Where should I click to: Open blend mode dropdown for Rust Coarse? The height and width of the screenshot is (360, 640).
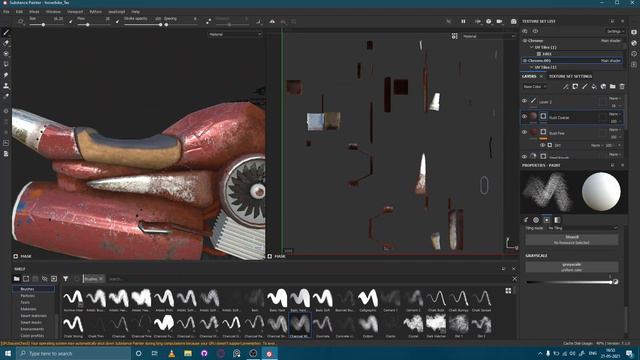pyautogui.click(x=614, y=114)
